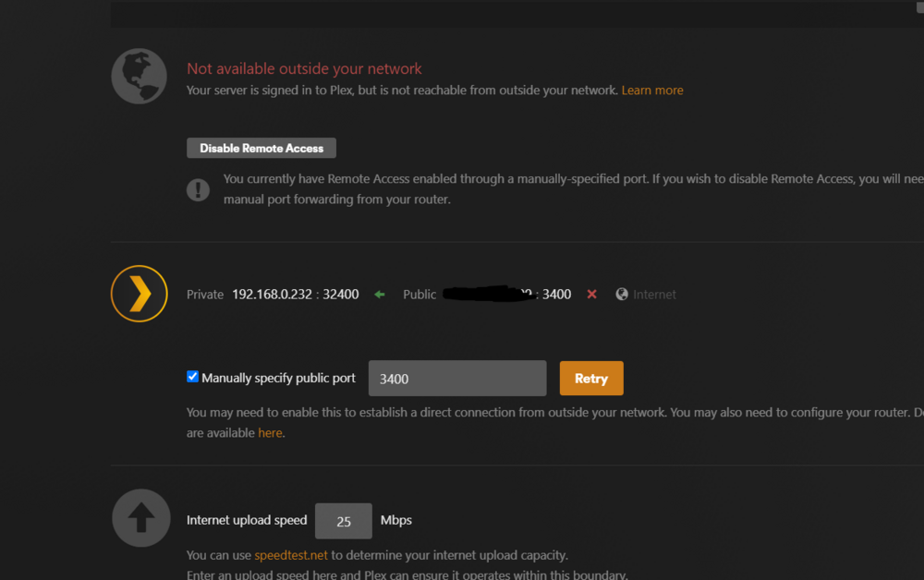Toggle Manually specify public port checkbox
Viewport: 924px width, 580px height.
pyautogui.click(x=193, y=377)
